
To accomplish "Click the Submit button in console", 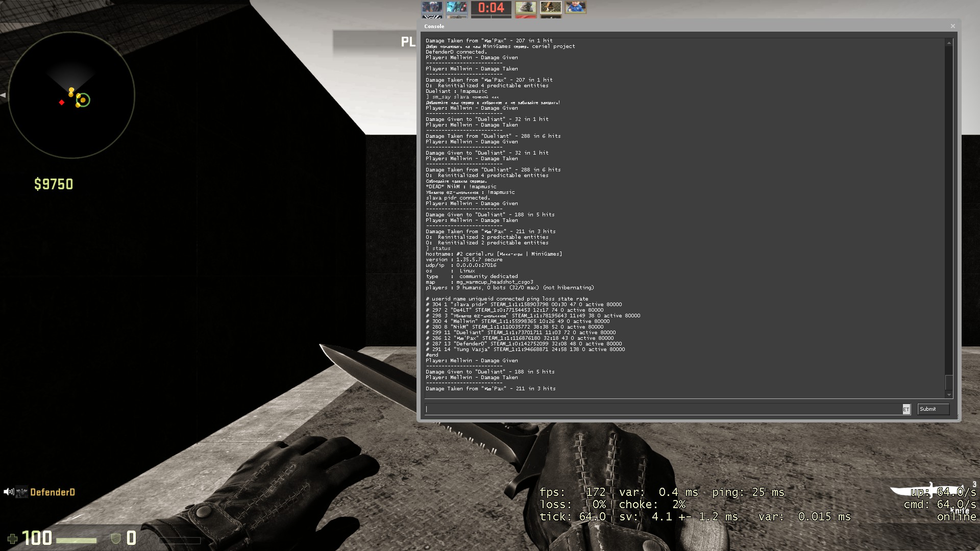I will (x=933, y=409).
